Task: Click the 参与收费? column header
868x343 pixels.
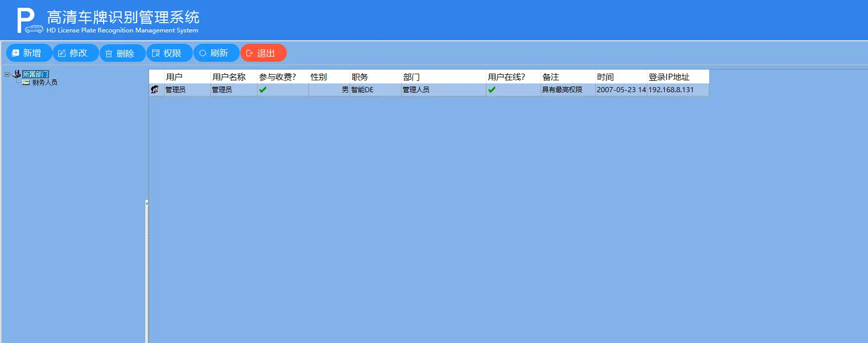Action: click(283, 77)
